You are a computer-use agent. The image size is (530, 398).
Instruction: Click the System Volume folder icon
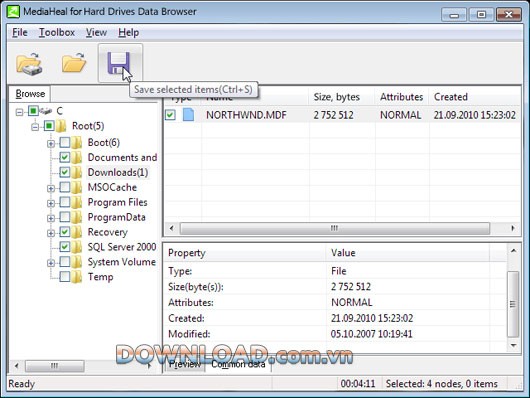tap(77, 262)
